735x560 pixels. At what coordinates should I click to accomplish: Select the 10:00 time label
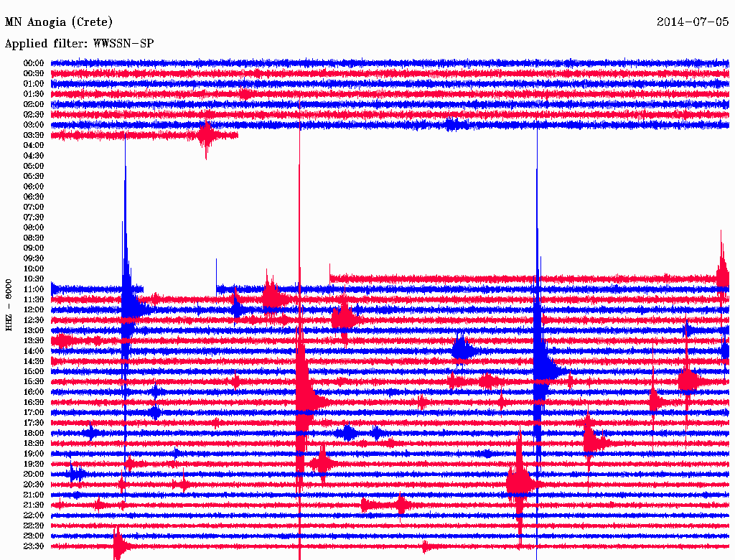coord(33,269)
